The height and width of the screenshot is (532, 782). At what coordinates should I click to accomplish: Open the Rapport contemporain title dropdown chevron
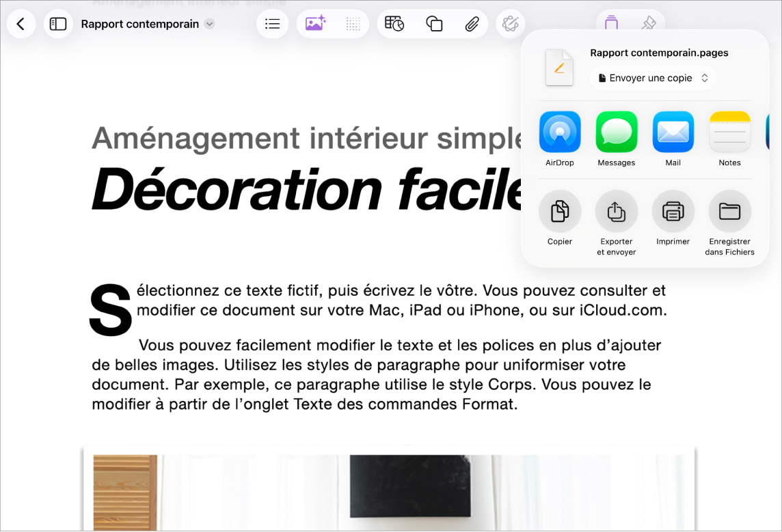[210, 24]
